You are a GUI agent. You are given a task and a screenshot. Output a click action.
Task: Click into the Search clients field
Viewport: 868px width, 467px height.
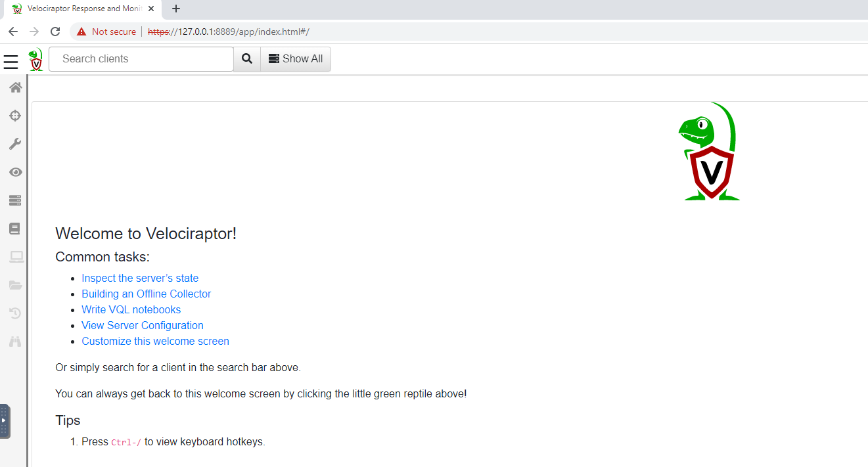tap(141, 59)
